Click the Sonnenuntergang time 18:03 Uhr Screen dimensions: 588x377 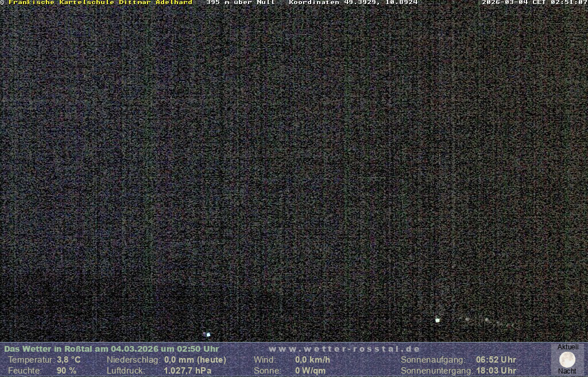496,371
